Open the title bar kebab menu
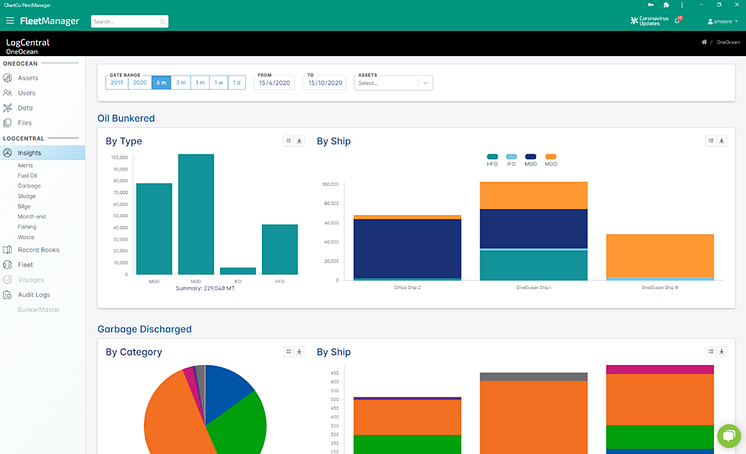Image resolution: width=746 pixels, height=454 pixels. tap(682, 5)
